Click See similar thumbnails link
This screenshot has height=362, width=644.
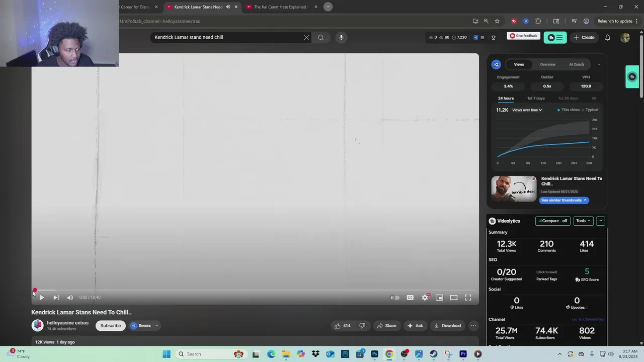(563, 200)
